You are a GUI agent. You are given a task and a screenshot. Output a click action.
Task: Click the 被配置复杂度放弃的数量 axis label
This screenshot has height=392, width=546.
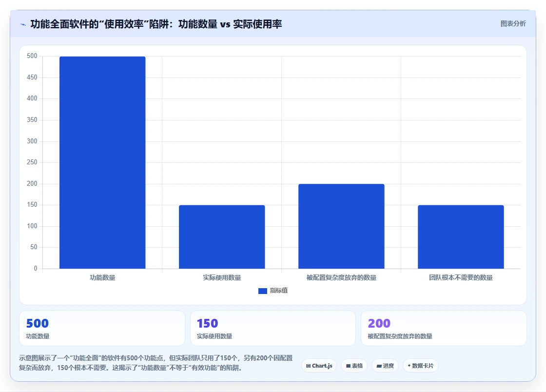coord(341,277)
